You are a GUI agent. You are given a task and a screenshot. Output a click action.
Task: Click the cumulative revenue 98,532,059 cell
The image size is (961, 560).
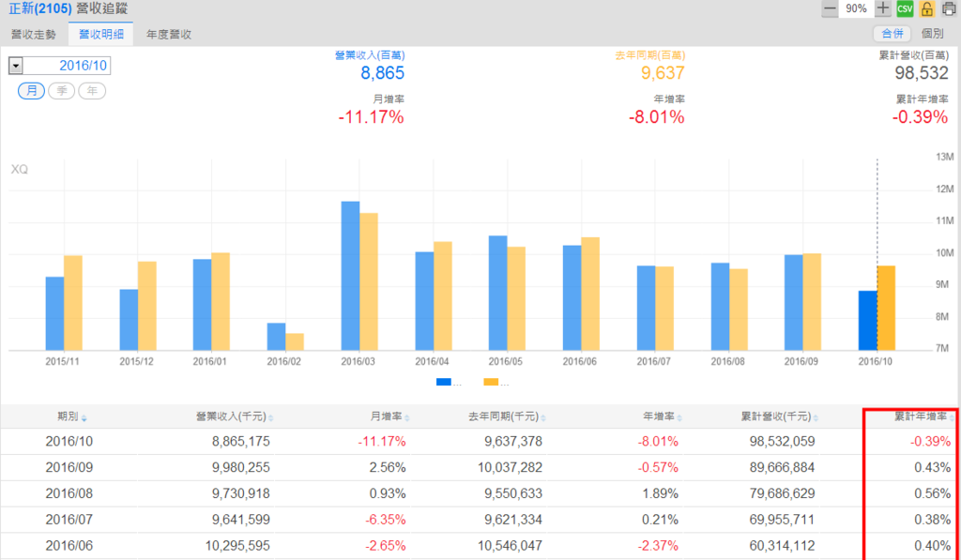coord(782,441)
